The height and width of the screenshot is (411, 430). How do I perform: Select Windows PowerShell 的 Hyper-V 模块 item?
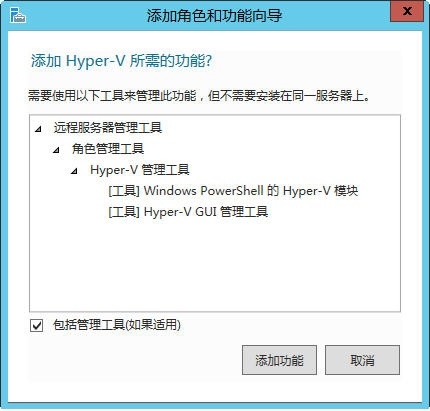point(233,191)
